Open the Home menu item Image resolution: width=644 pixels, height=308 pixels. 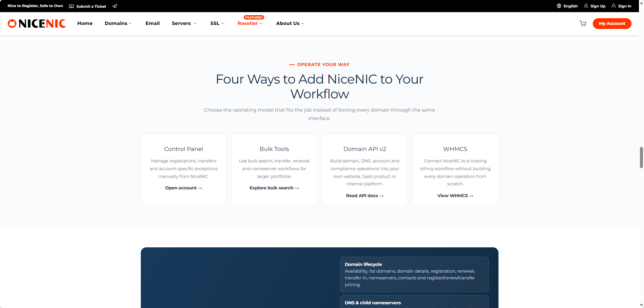coord(85,23)
